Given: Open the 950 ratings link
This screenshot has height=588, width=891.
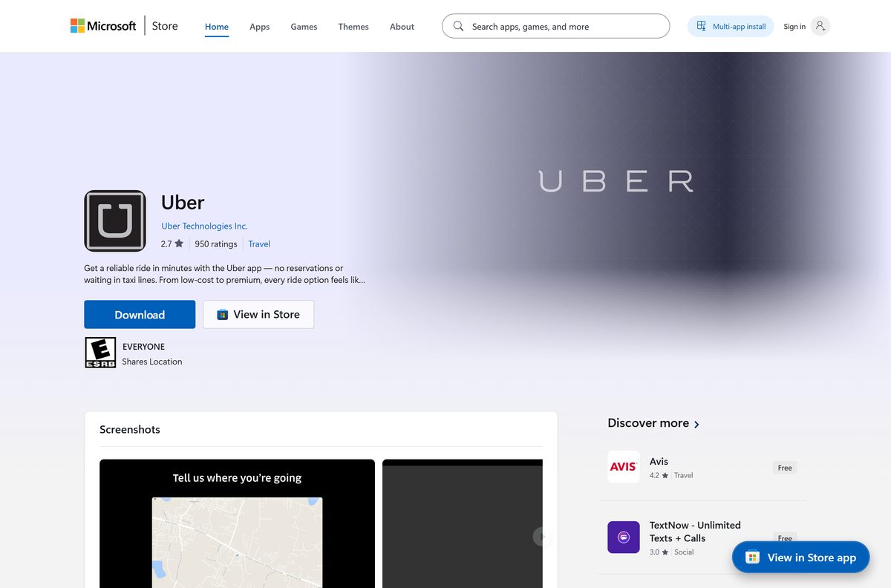Looking at the screenshot, I should click(216, 244).
